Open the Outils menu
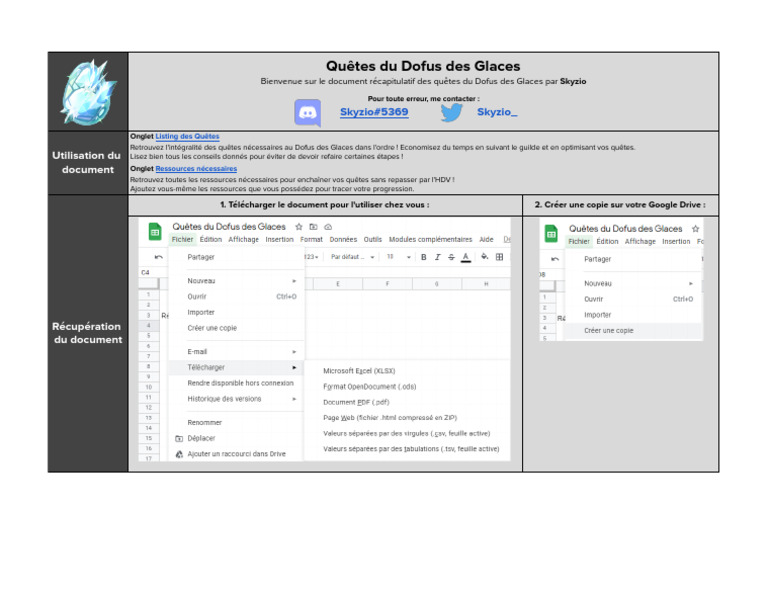The height and width of the screenshot is (594, 768). (x=373, y=239)
